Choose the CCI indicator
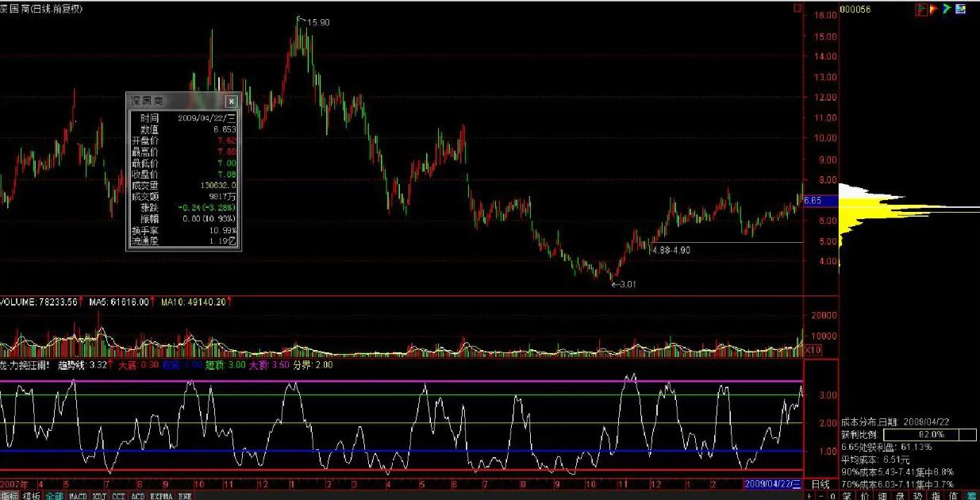Viewport: 980px width, 500px height. coord(119,495)
